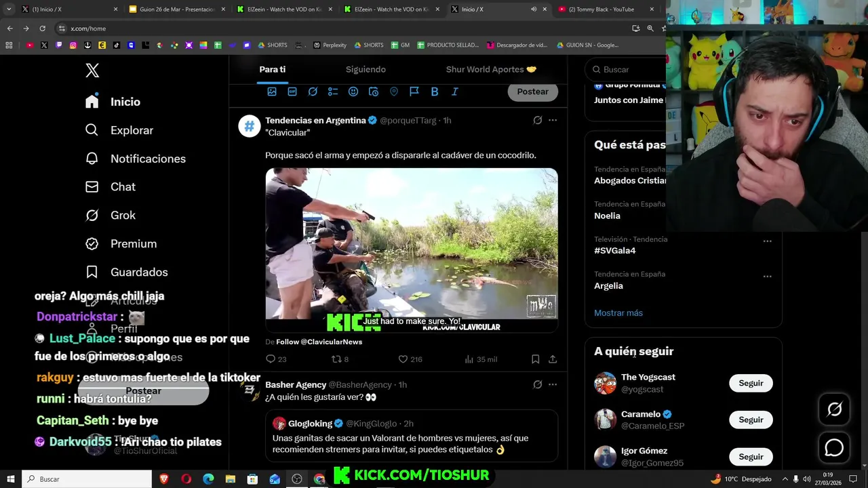Viewport: 868px width, 488px height.
Task: Add an image to the new post
Action: (272, 91)
